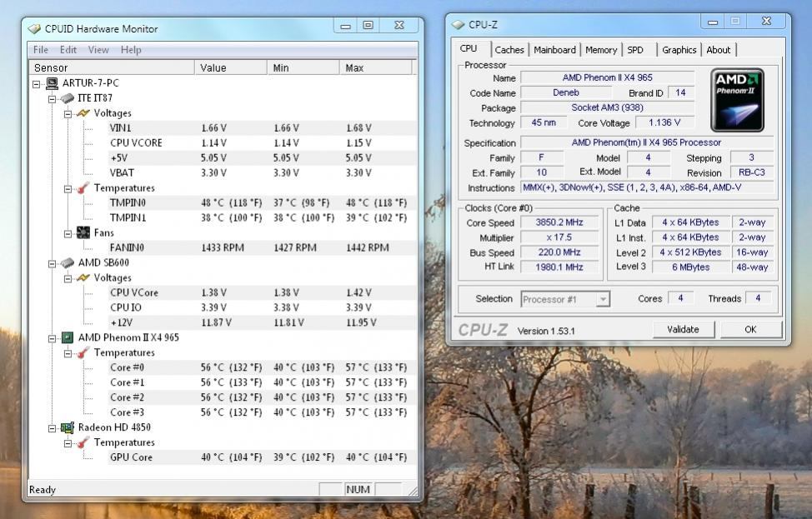The height and width of the screenshot is (519, 812).
Task: Select the CPU tab in CPU-Z
Action: point(469,48)
